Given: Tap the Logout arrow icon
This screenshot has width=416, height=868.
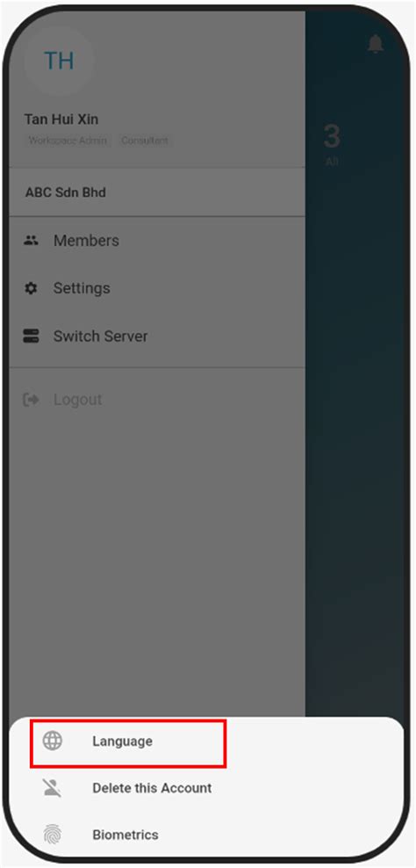Looking at the screenshot, I should point(31,400).
